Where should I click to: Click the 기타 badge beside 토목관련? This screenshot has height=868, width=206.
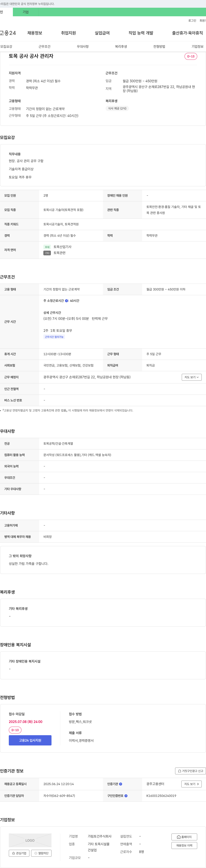(47, 253)
